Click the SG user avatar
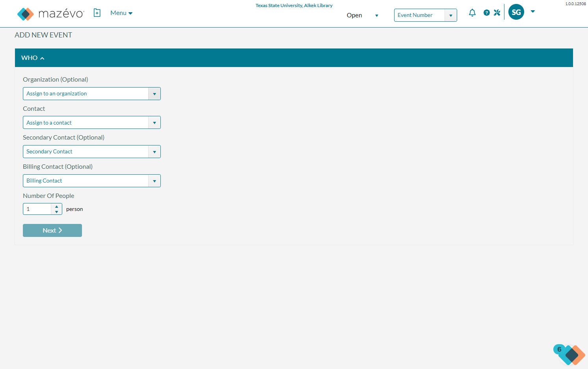 [516, 12]
